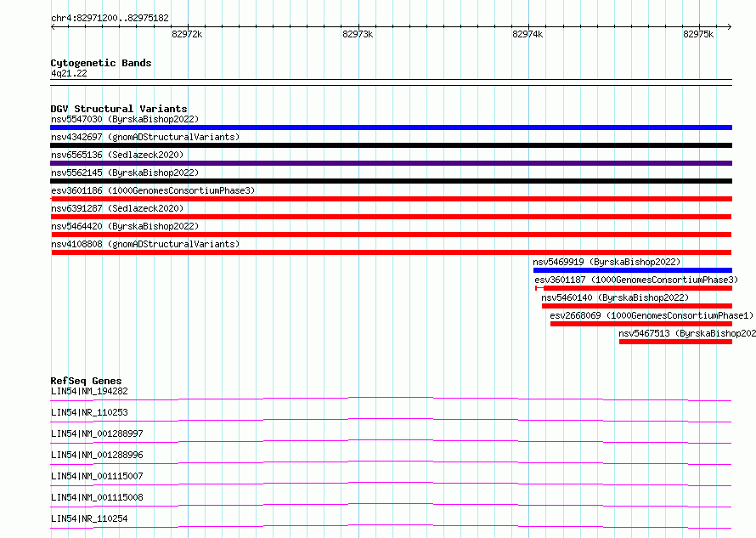756x538 pixels.
Task: Open transcript LIN54|NR_110254
Action: click(x=89, y=518)
